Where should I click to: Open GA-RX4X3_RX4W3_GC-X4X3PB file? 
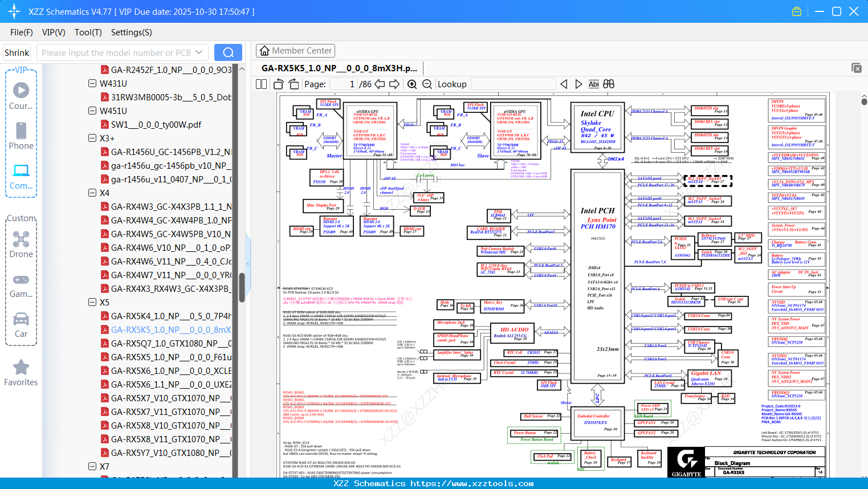tap(171, 288)
